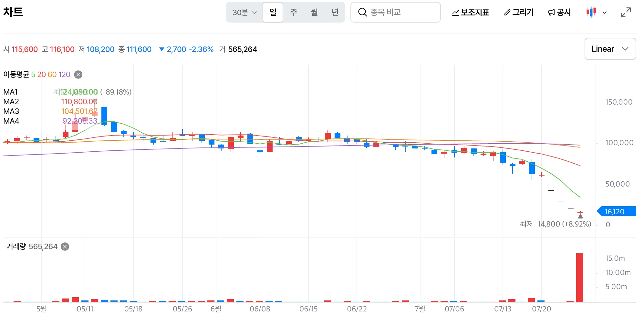The image size is (644, 324).
Task: Click the 150,000 price axis label
Action: 619,102
